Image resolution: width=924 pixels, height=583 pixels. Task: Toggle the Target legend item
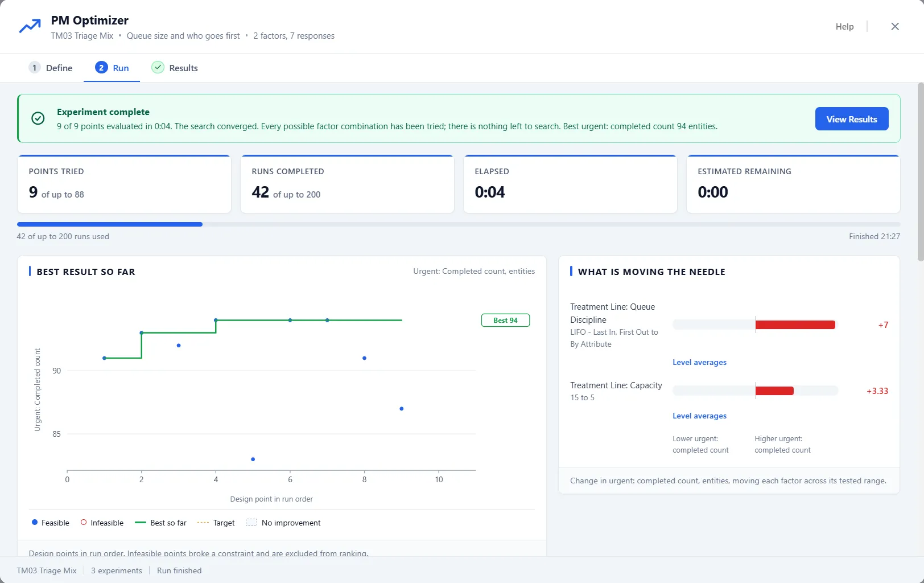pyautogui.click(x=216, y=523)
